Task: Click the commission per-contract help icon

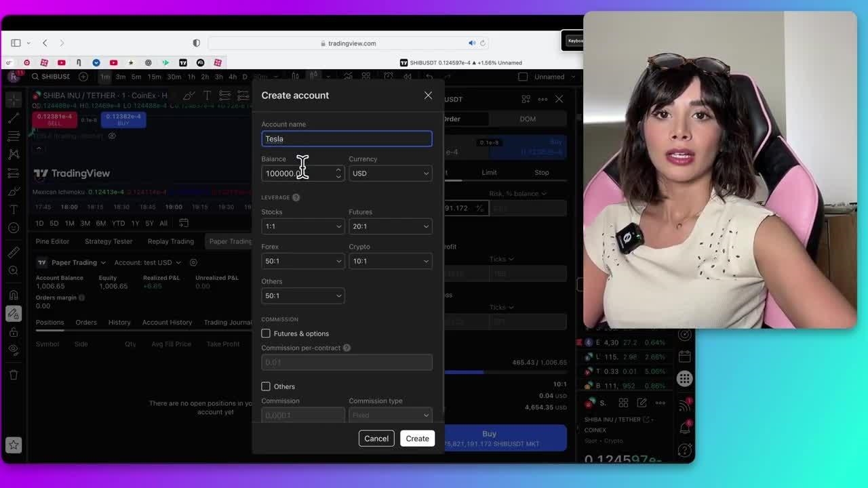Action: tap(347, 348)
